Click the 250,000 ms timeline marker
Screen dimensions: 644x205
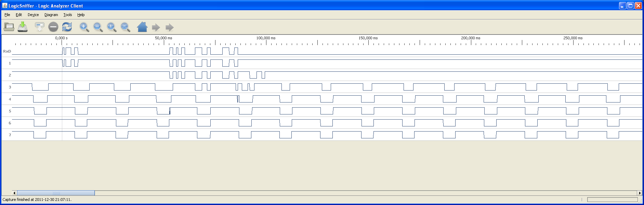tap(573, 38)
